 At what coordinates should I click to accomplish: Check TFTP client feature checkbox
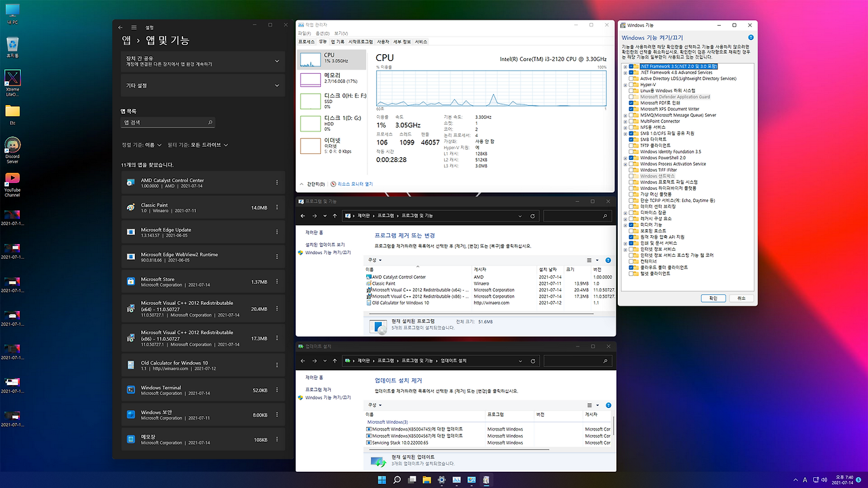[631, 146]
